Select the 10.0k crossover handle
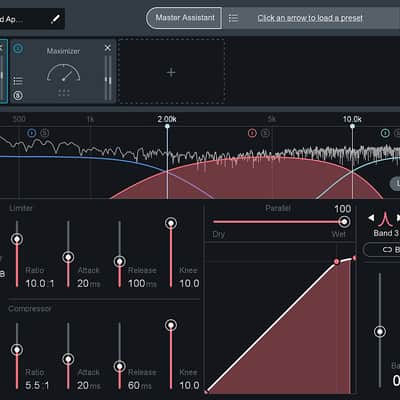 (x=352, y=126)
